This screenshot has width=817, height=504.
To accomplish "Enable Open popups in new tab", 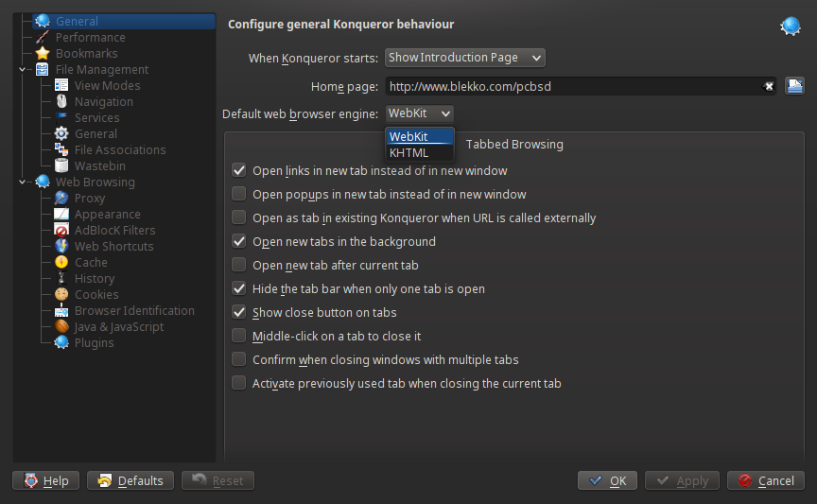I will point(239,194).
